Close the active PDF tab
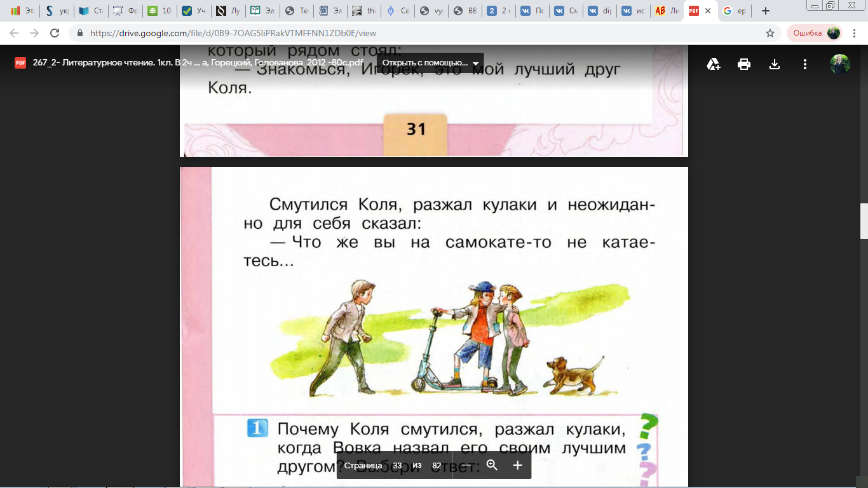 pos(708,11)
